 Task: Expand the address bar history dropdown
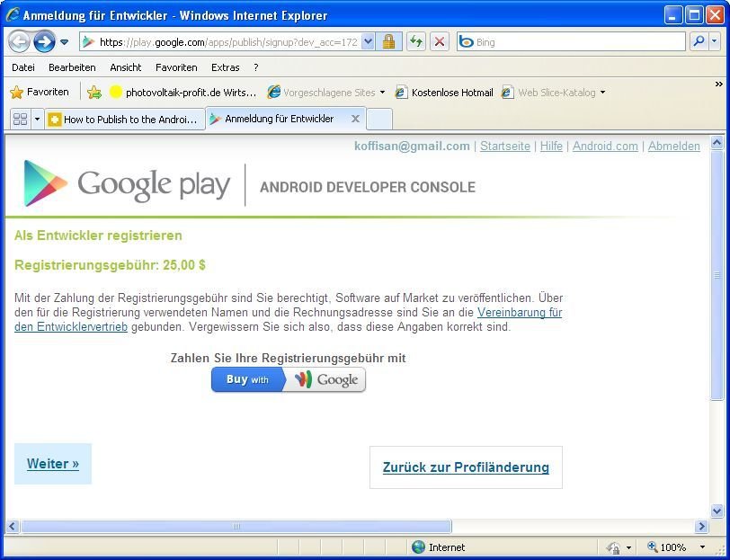click(368, 42)
